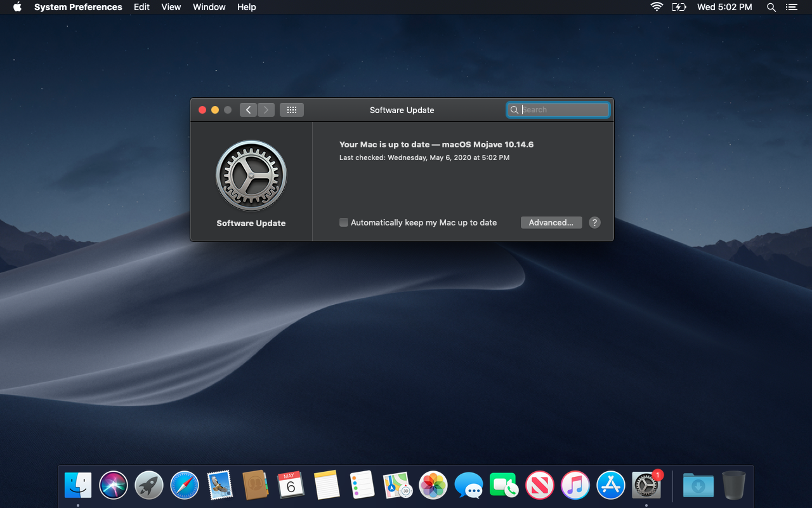
Task: Click the forward chevron toolbar button
Action: tap(266, 110)
